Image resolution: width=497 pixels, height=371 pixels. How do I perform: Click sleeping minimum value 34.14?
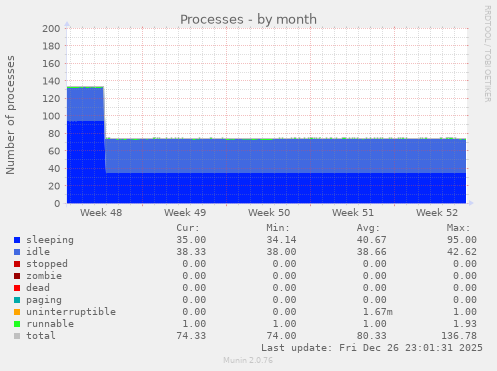(281, 240)
